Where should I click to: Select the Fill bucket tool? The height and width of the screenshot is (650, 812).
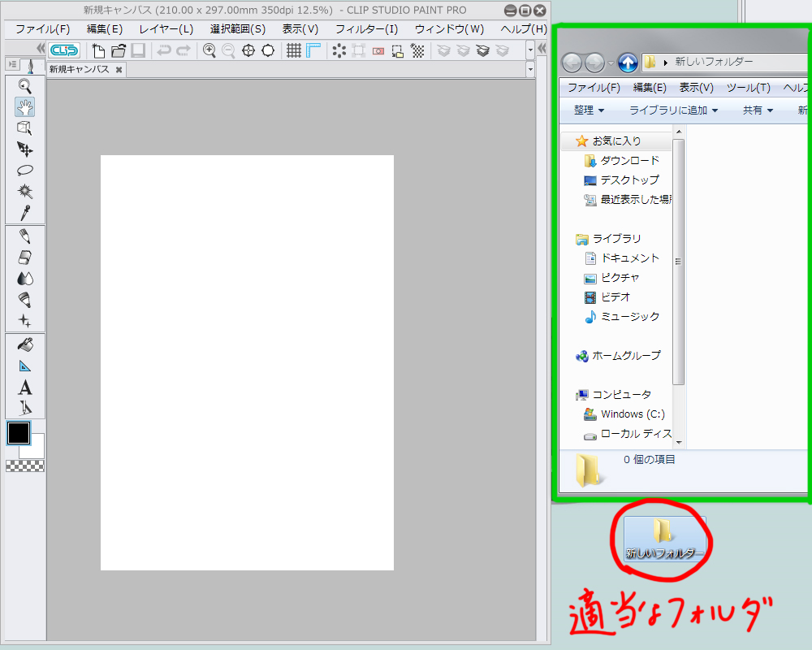tap(24, 344)
